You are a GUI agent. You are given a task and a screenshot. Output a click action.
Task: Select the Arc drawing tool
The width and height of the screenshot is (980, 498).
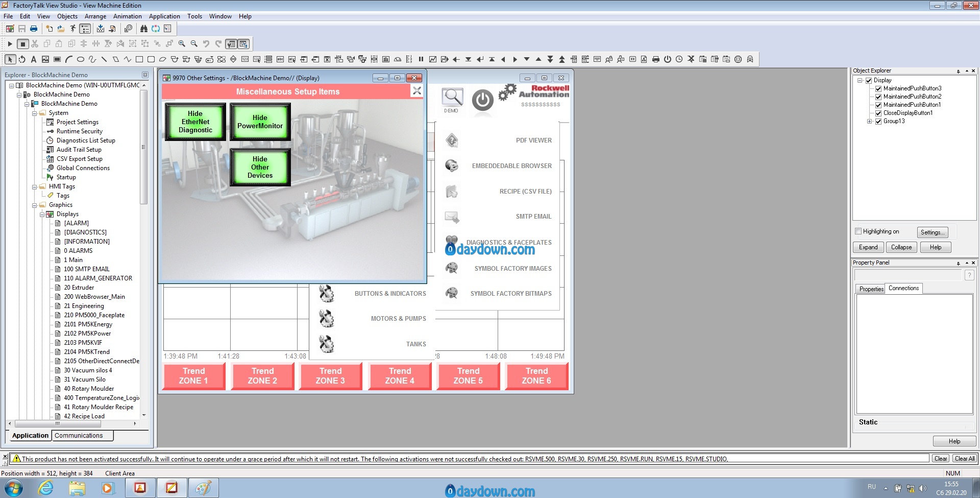click(69, 60)
